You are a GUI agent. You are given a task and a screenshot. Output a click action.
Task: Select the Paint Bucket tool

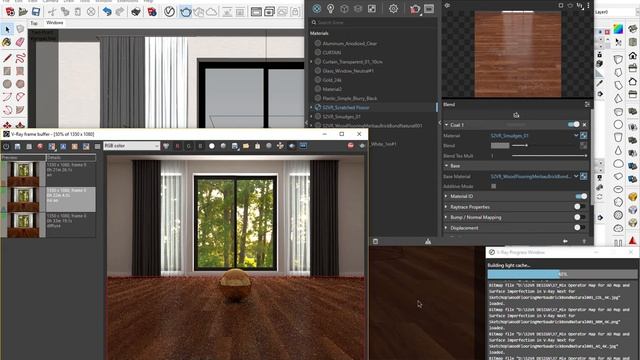click(x=7, y=42)
